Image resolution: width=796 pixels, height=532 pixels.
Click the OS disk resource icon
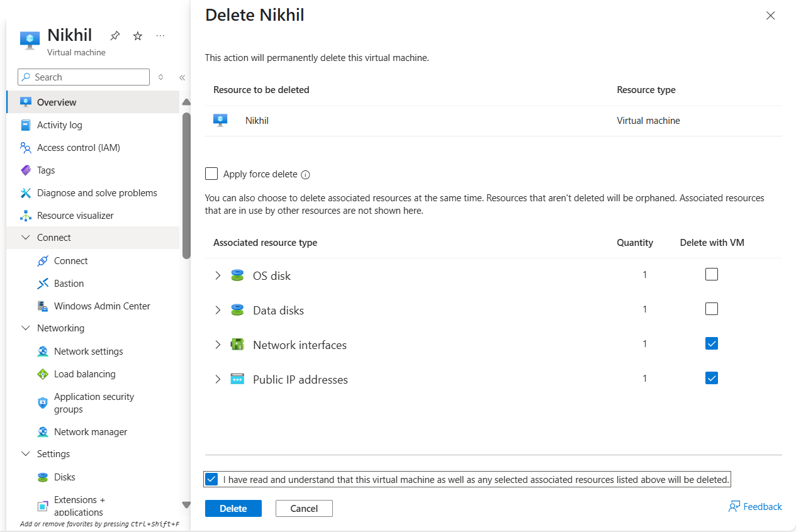click(237, 275)
